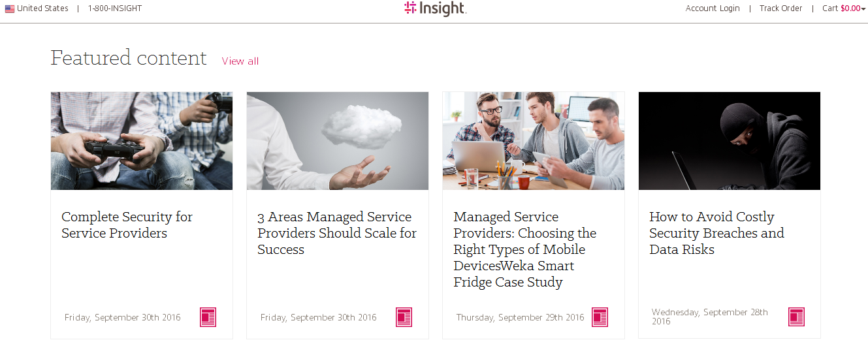
Task: Call link 1-800-INSIGHT
Action: click(115, 8)
